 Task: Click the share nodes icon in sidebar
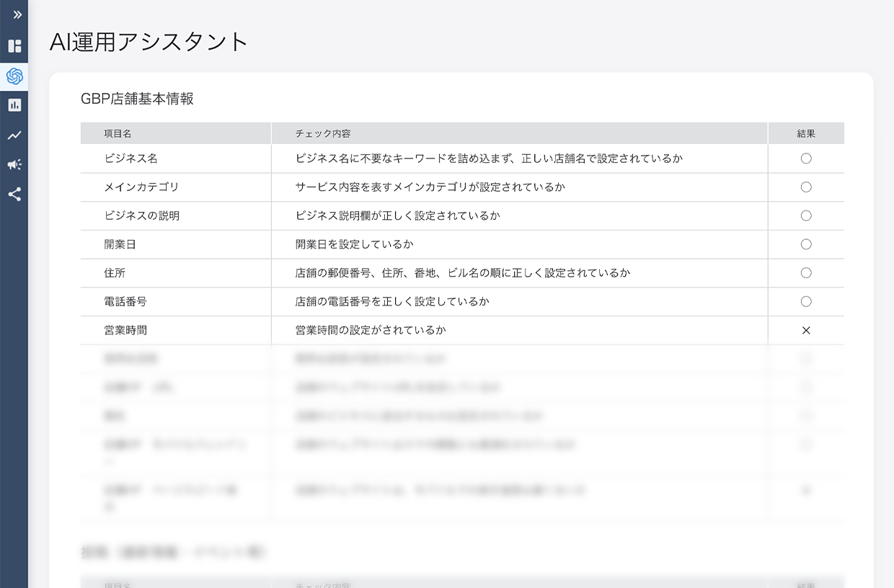tap(14, 195)
